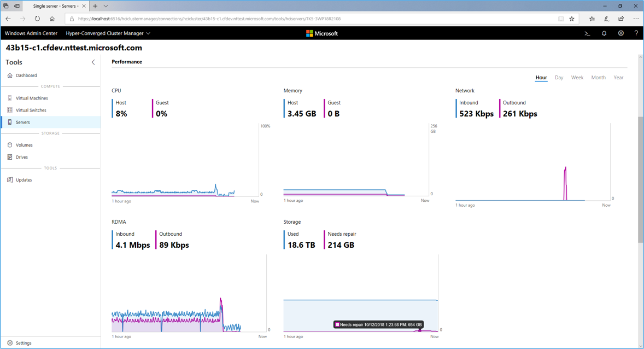
Task: Click the Performance section heading
Action: (127, 62)
